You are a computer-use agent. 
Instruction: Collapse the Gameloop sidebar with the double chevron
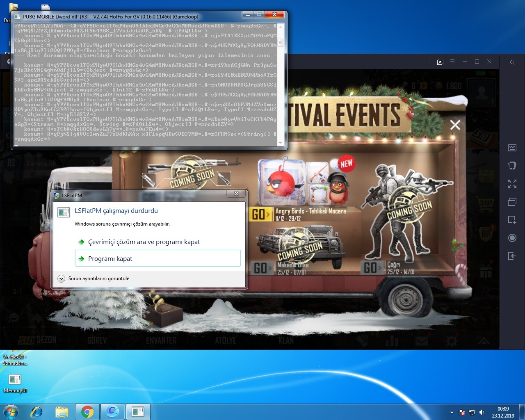coord(512,62)
